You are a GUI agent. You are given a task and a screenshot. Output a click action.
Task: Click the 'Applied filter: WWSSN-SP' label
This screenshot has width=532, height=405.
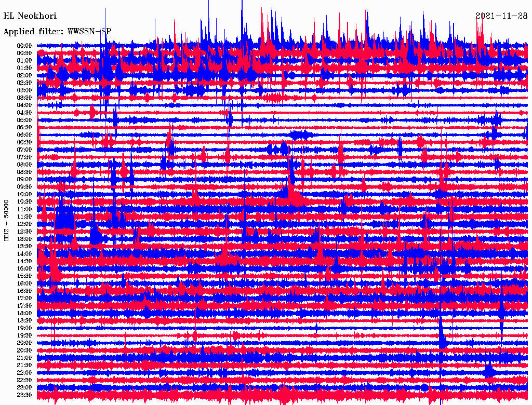pyautogui.click(x=57, y=32)
